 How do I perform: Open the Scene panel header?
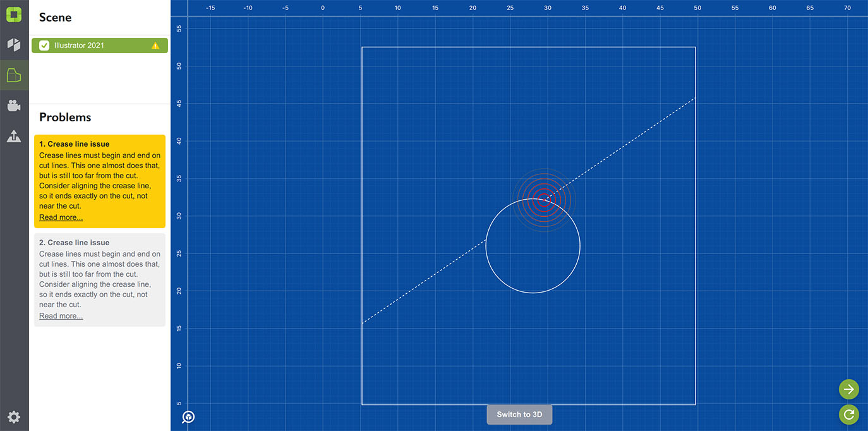55,17
